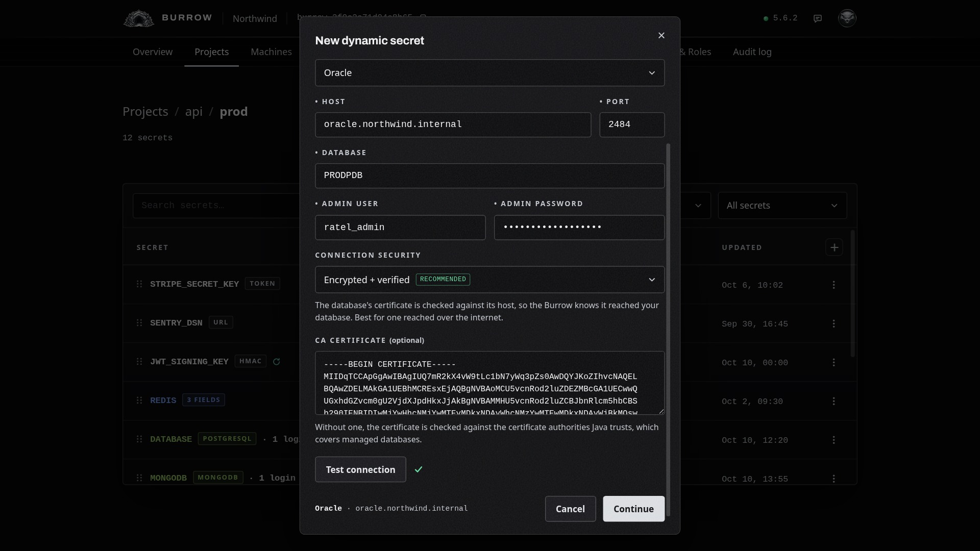Screen dimensions: 980x551
Task: Click the Test connection button
Action: click(360, 469)
